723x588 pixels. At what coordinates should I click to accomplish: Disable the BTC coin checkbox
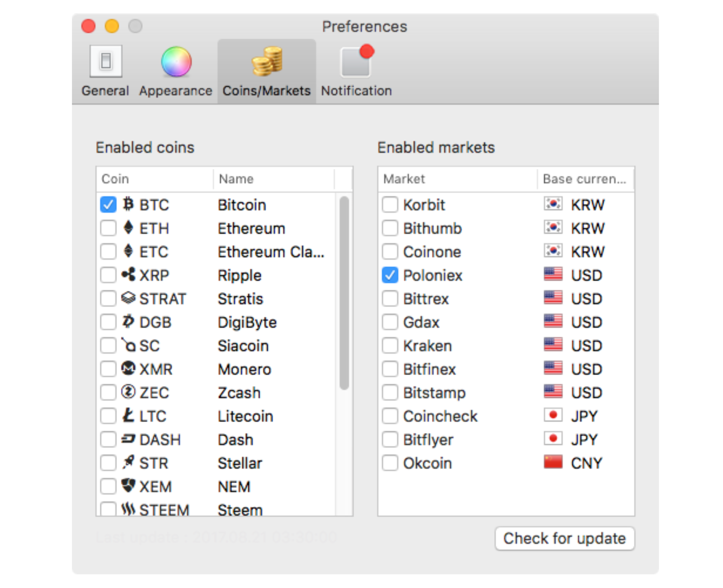click(108, 205)
